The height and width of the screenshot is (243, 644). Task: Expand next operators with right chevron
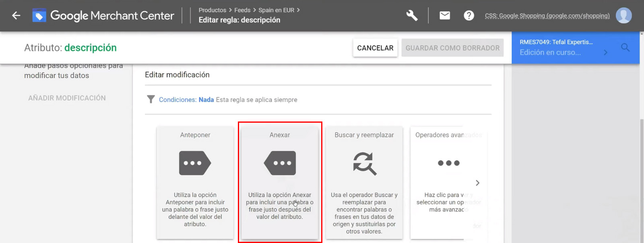point(477,183)
